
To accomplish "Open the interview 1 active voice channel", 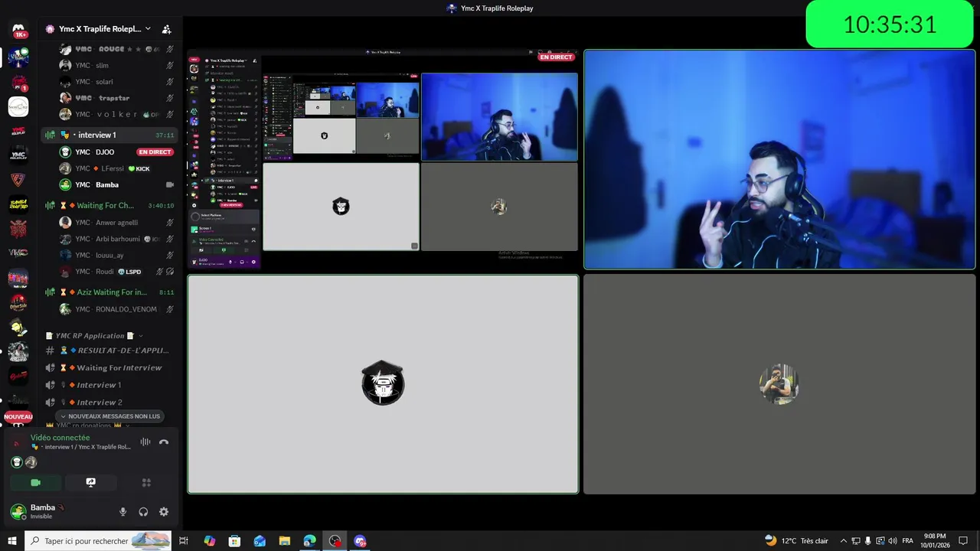I will [x=109, y=135].
